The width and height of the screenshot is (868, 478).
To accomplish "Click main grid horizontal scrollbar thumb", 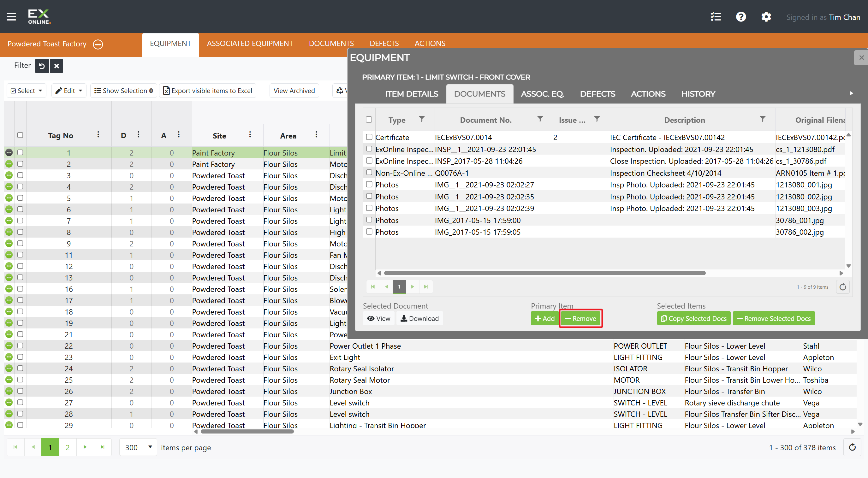I will (x=247, y=432).
